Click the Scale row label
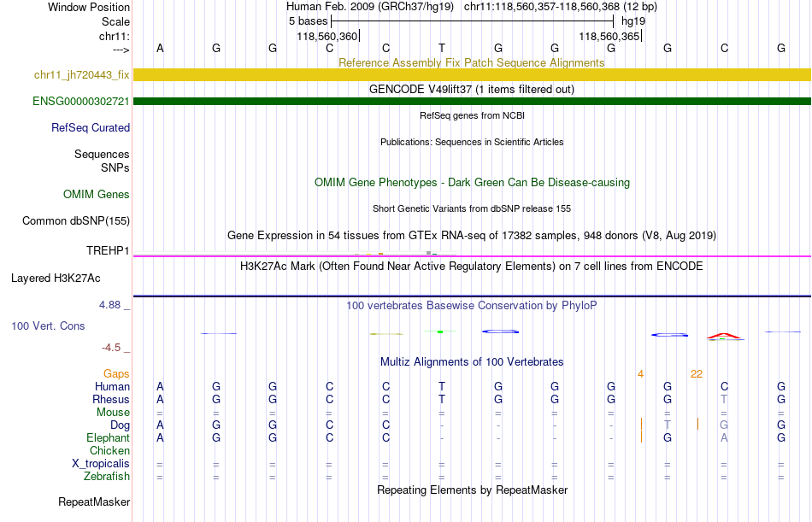812x522 pixels. 115,22
